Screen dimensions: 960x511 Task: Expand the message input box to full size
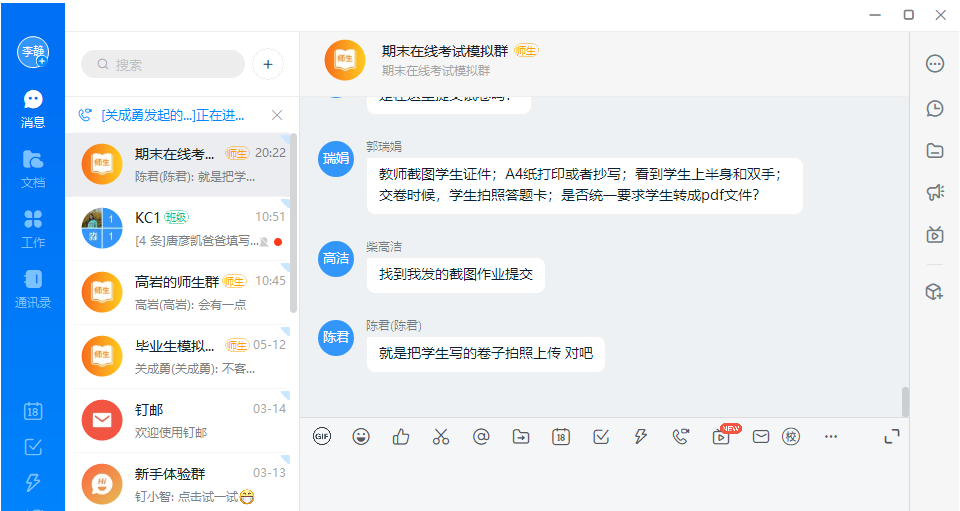pos(892,436)
